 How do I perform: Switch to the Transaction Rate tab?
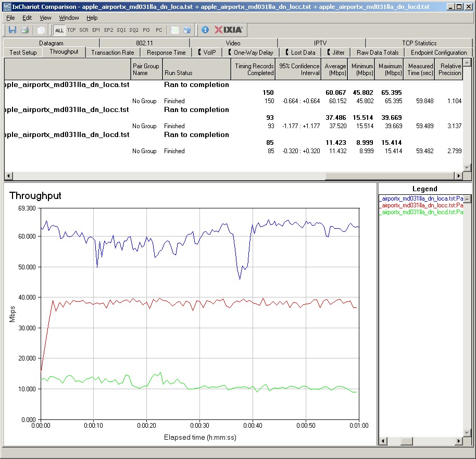tap(112, 53)
